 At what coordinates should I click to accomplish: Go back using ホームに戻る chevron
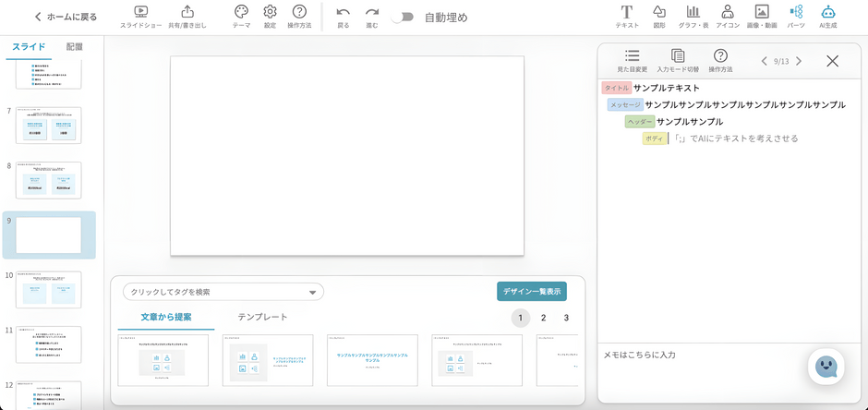pos(38,17)
